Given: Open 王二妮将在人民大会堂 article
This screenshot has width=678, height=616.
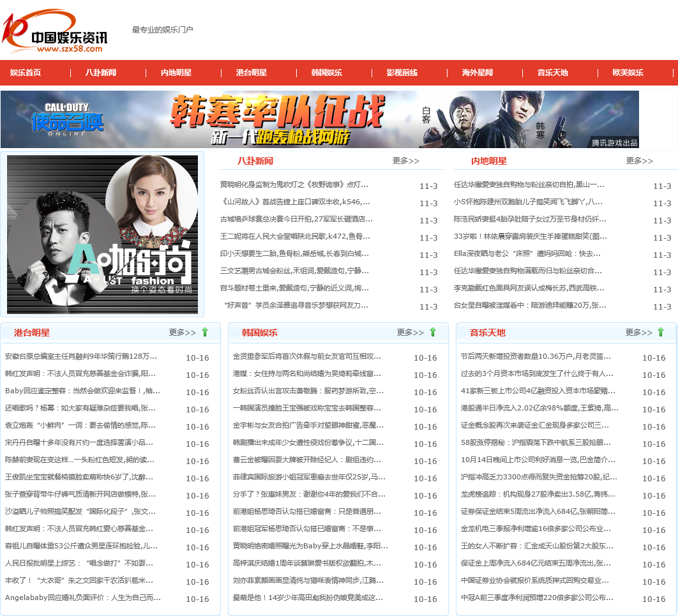Looking at the screenshot, I should point(295,236).
